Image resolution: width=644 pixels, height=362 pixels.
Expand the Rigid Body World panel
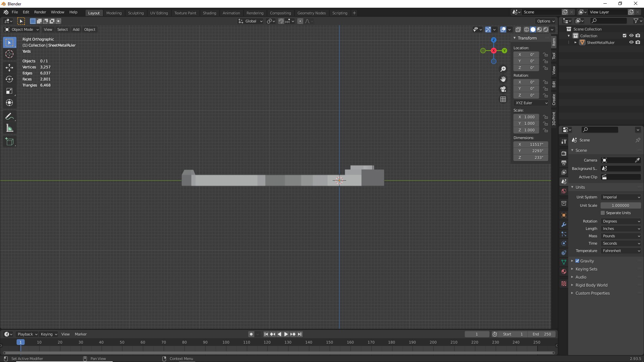pyautogui.click(x=591, y=285)
